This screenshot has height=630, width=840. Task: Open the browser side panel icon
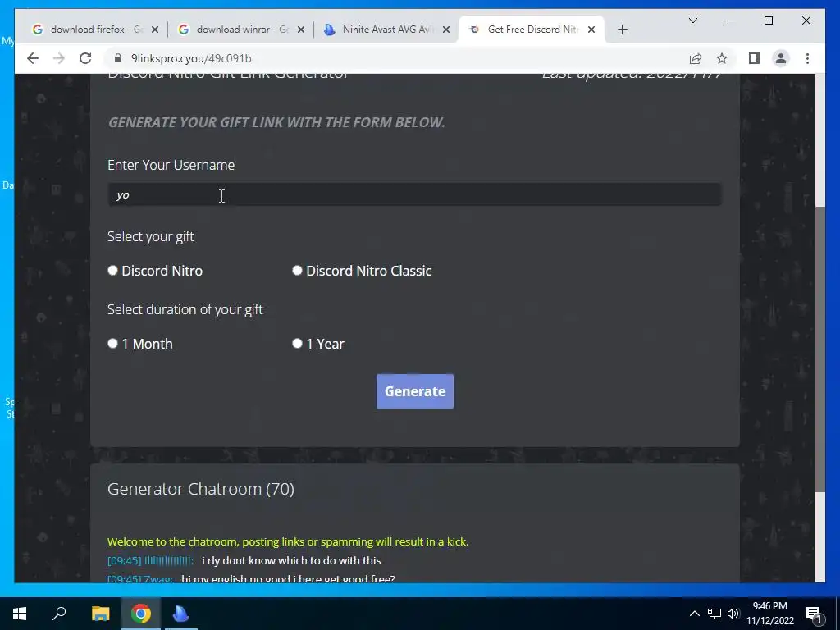755,58
